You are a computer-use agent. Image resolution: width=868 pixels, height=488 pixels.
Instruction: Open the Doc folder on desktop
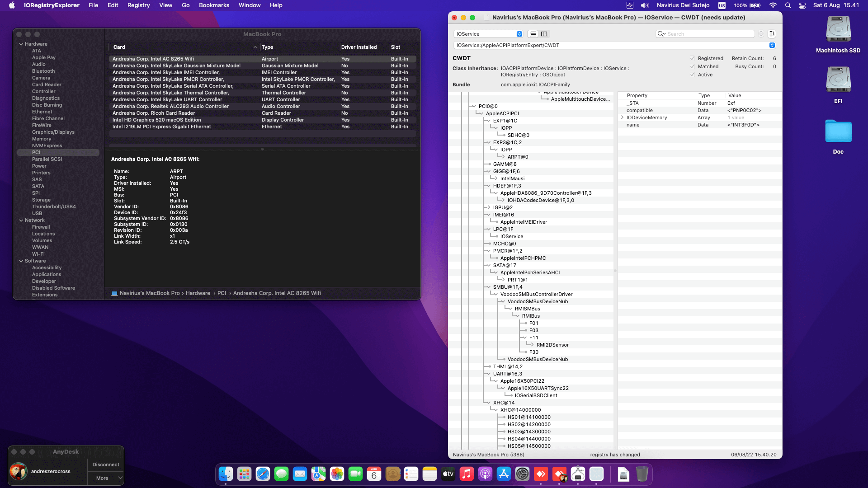click(838, 131)
